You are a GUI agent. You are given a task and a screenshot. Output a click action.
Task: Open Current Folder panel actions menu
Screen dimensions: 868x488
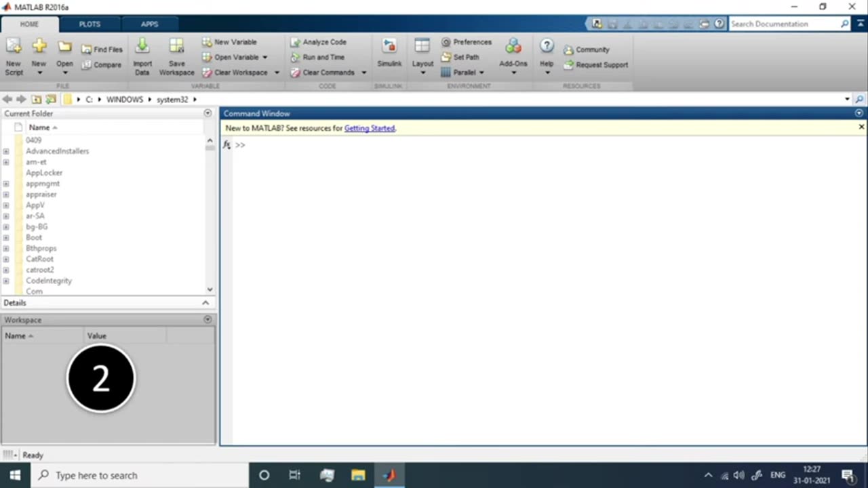tap(208, 113)
